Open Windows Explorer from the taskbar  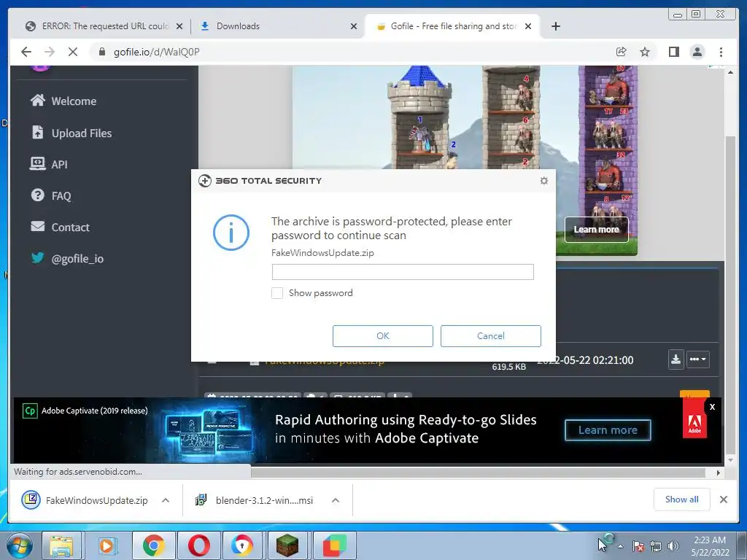point(62,545)
